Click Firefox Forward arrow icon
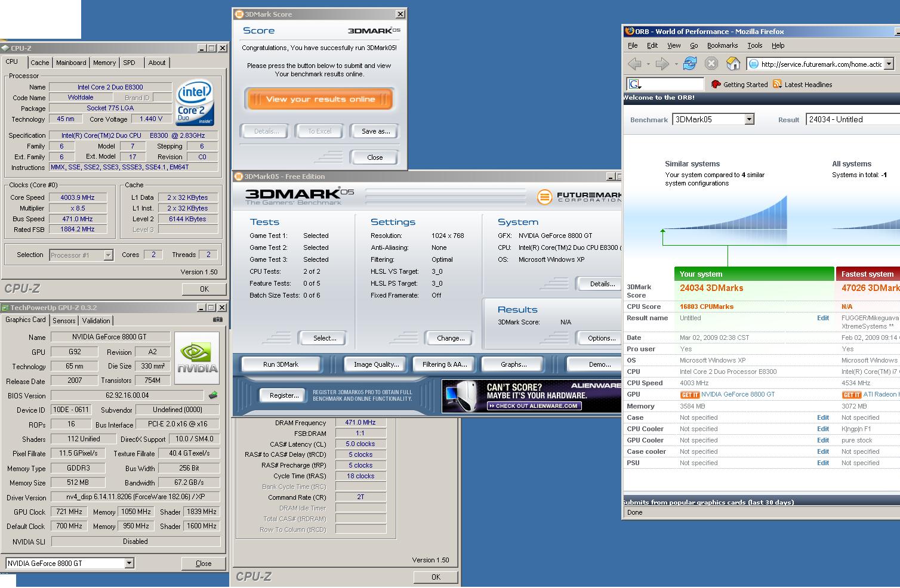The image size is (900, 588). pyautogui.click(x=662, y=64)
